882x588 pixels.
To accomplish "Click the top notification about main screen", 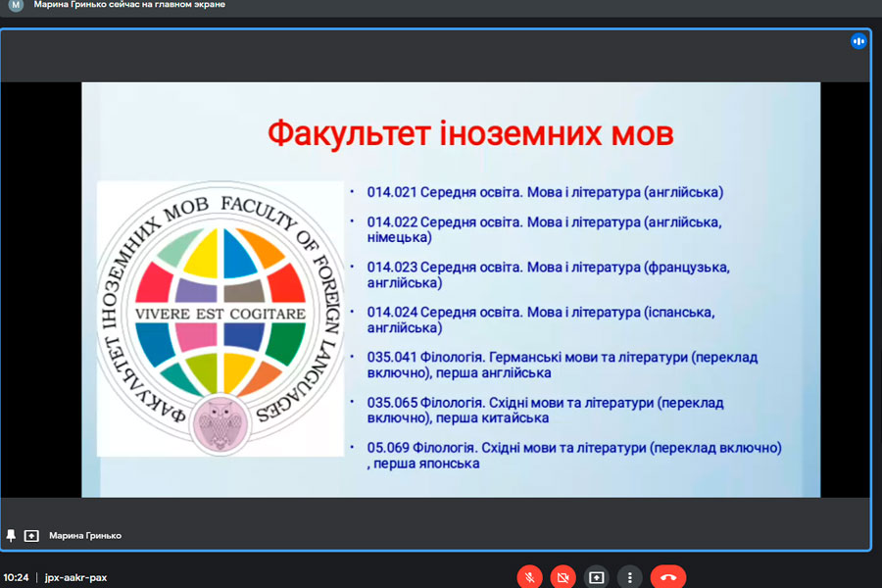I will pos(129,5).
